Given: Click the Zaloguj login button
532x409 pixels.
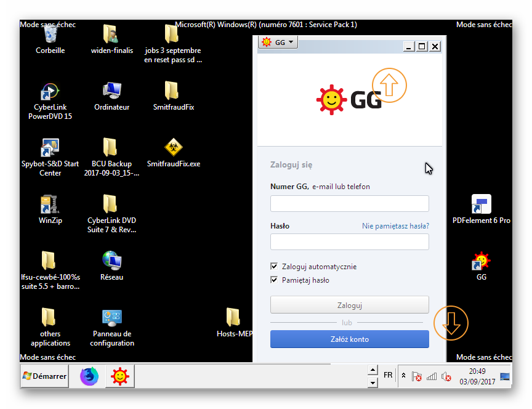Looking at the screenshot, I should [350, 305].
